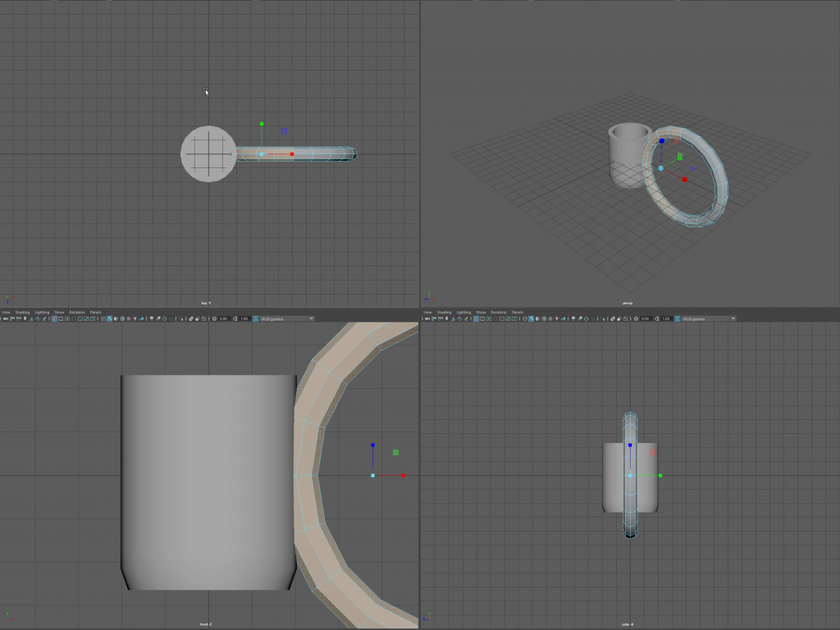Viewport: 840px width, 630px height.
Task: Toggle grid display in front panel toolbar
Action: pos(54,318)
